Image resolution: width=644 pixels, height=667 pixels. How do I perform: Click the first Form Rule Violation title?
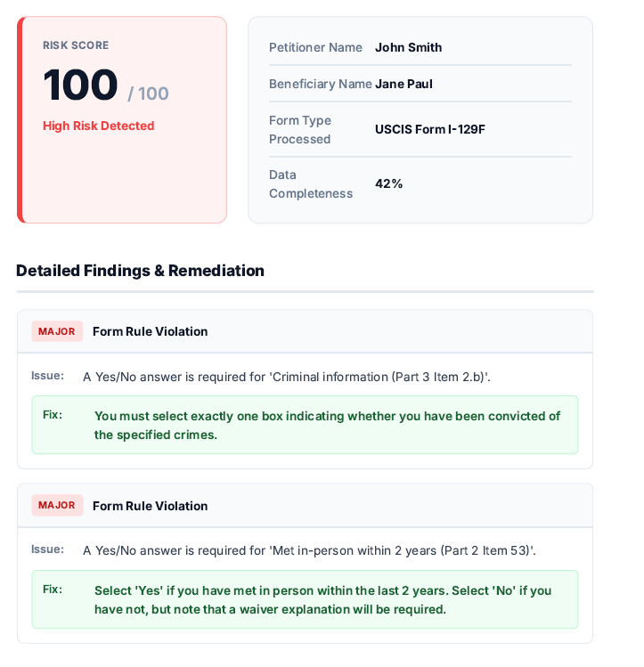pos(150,331)
